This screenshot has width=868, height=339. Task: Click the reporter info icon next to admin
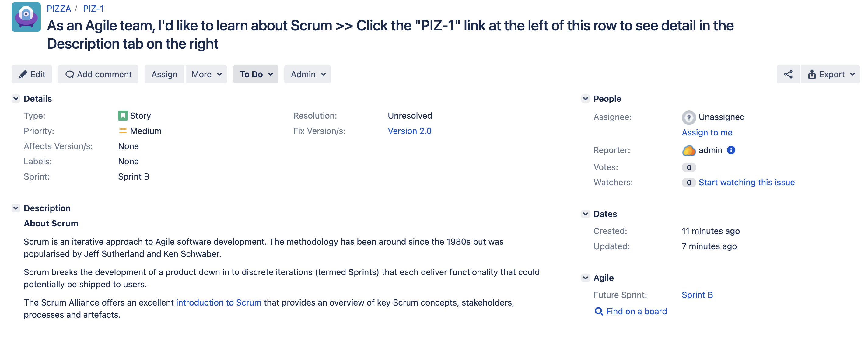tap(731, 150)
